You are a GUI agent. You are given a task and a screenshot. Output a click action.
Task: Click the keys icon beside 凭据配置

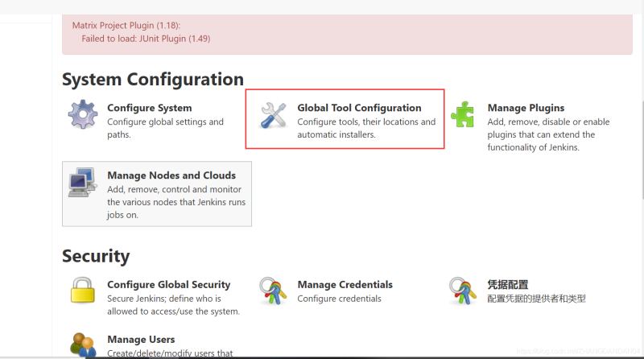(x=463, y=290)
